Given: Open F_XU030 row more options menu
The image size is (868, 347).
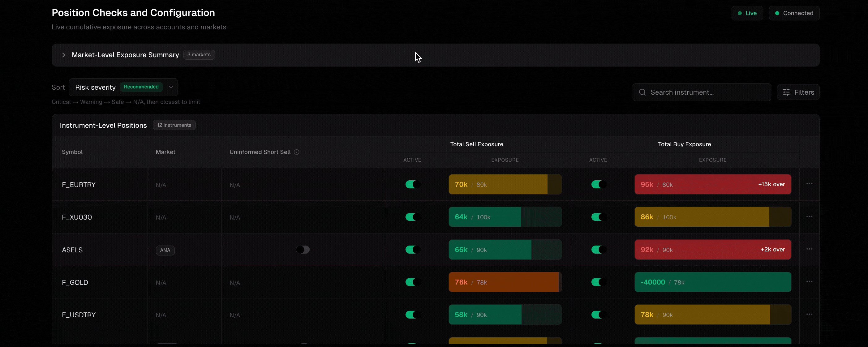Looking at the screenshot, I should [809, 216].
